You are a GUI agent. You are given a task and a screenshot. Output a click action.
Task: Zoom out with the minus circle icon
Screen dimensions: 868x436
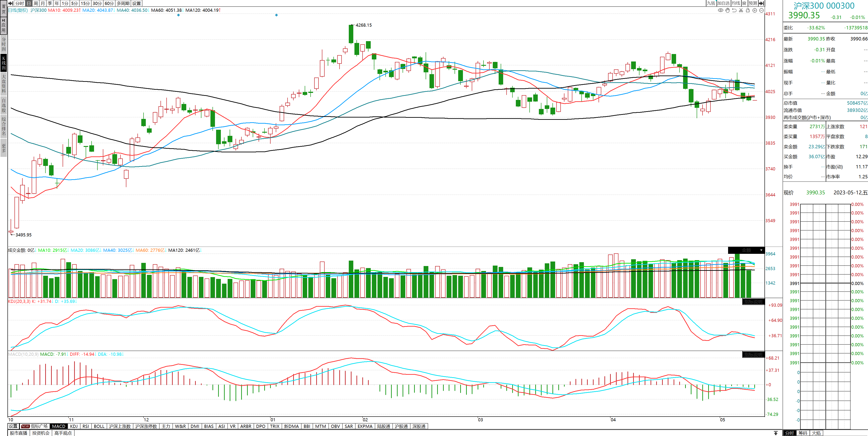[762, 10]
